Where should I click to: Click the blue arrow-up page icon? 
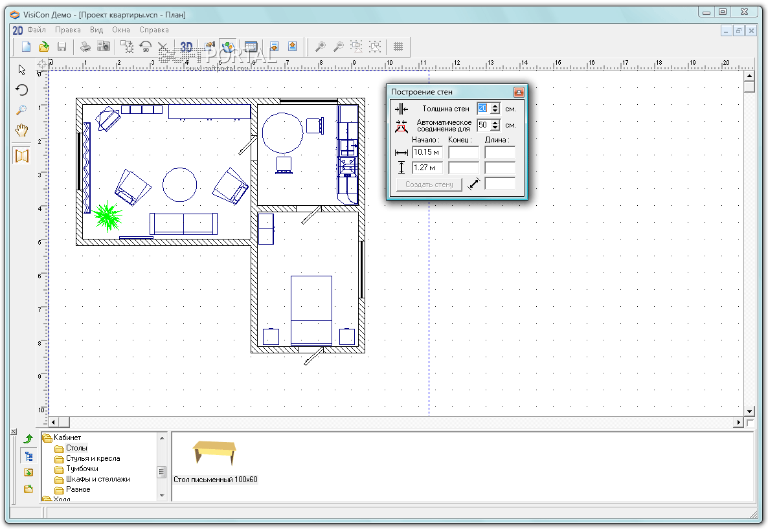(x=293, y=47)
